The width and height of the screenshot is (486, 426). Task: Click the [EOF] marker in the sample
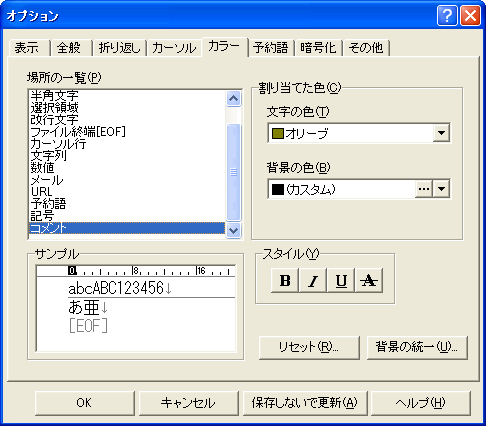[x=88, y=326]
